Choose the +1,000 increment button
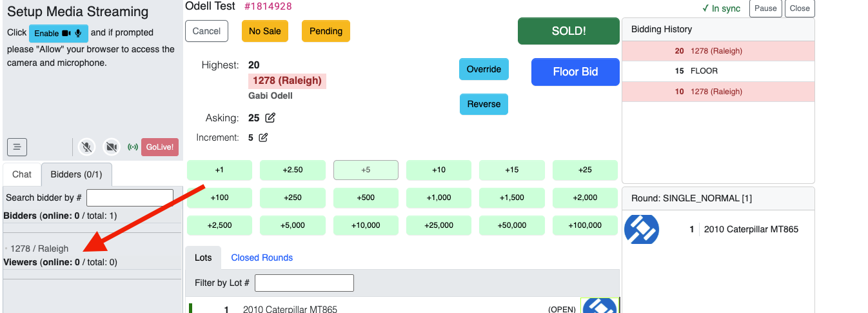 [439, 197]
